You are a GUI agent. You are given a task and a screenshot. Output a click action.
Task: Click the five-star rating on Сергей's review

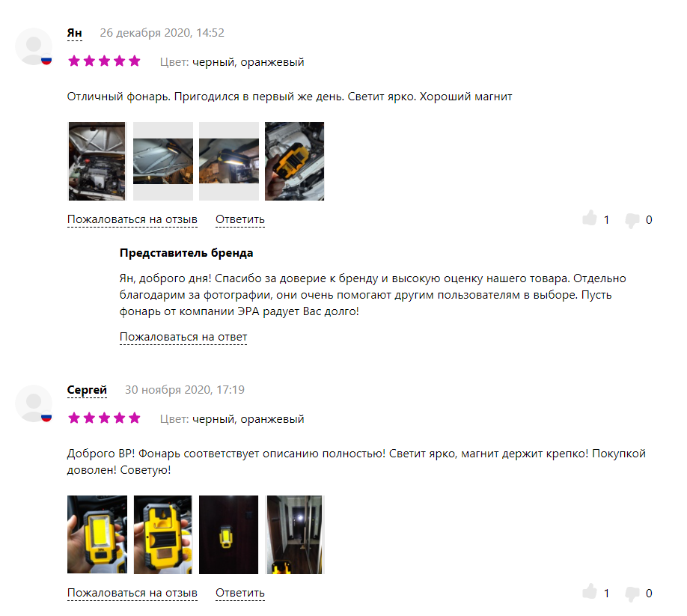(104, 418)
